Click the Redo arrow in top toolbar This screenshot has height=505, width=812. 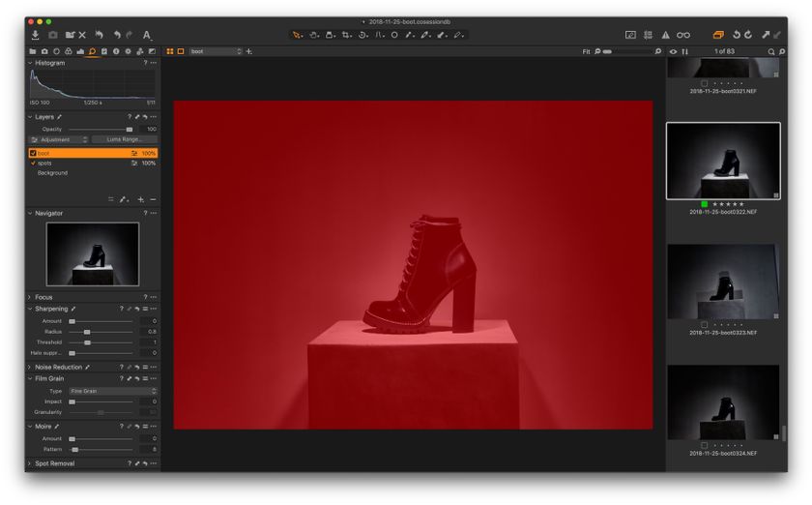(x=130, y=35)
